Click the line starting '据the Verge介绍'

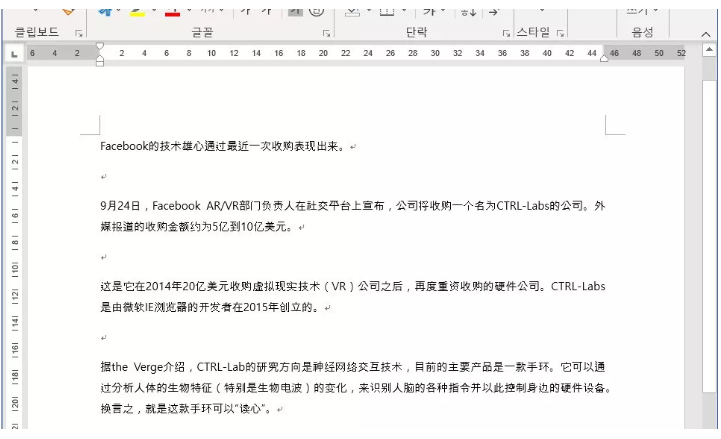[353, 367]
